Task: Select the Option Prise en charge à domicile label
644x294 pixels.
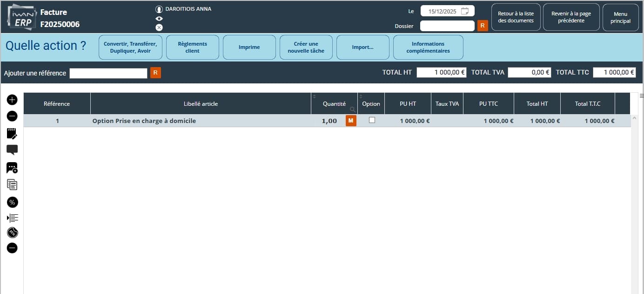Action: [x=144, y=121]
